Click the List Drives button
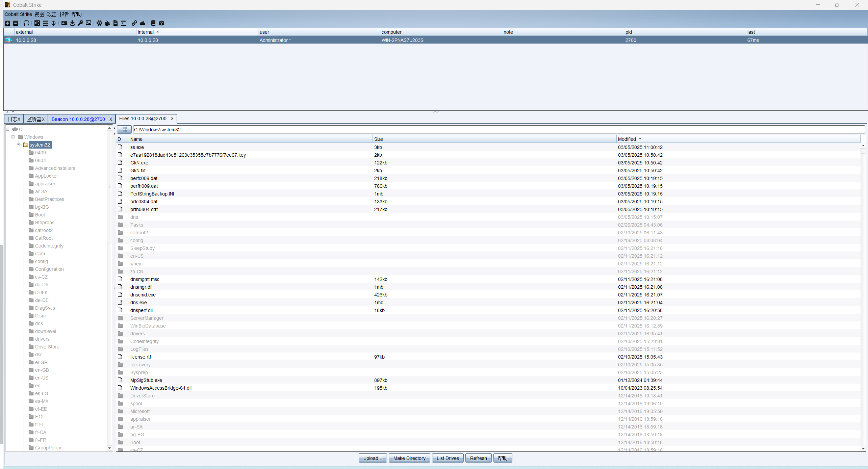This screenshot has height=469, width=868. pos(448,458)
